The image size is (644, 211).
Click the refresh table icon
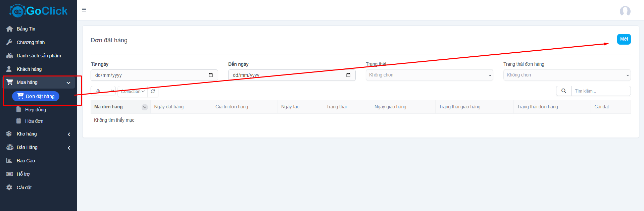coord(153,91)
